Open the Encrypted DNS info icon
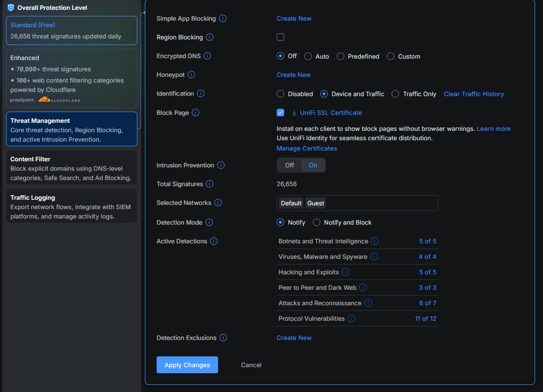This screenshot has height=392, width=543. (x=207, y=56)
